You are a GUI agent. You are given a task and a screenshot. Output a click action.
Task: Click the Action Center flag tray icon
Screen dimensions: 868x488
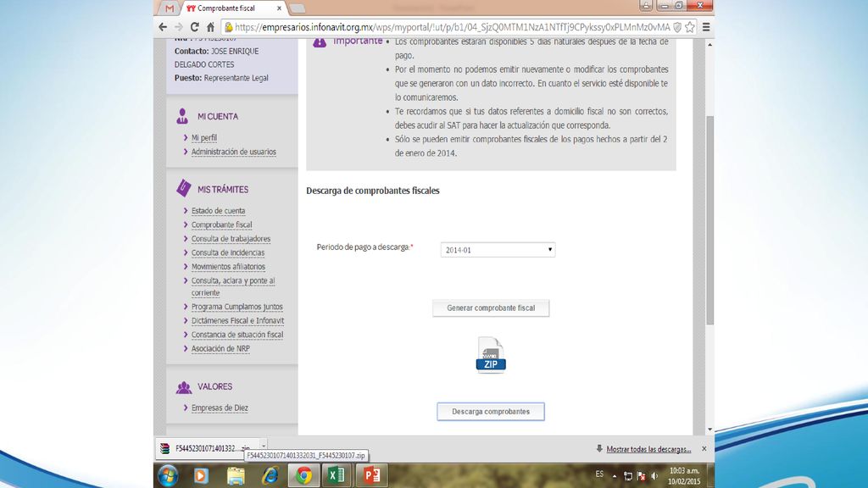[x=641, y=476]
